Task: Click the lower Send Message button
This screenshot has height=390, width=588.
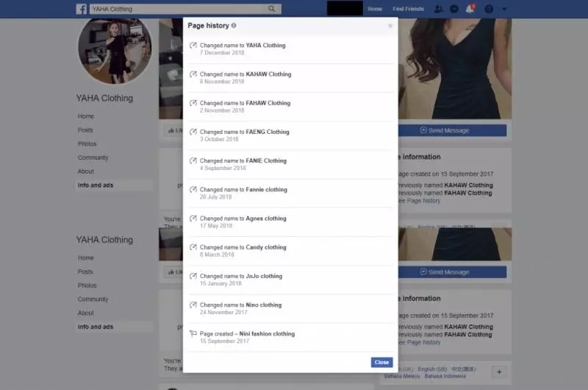Action: pos(452,272)
